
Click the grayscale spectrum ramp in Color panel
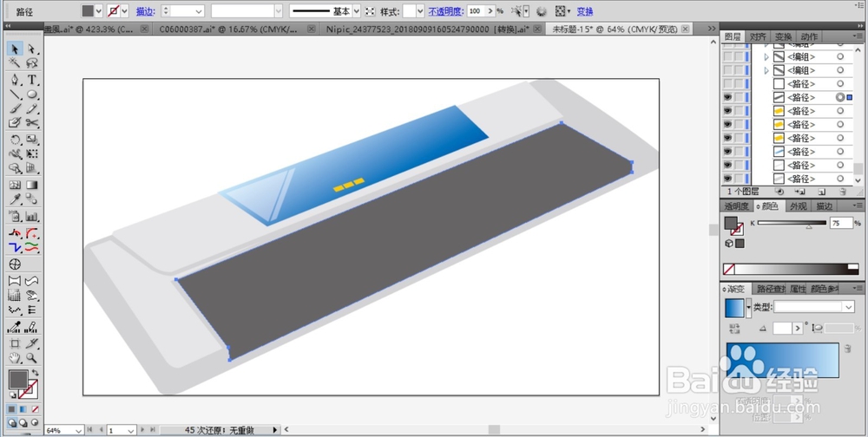click(791, 269)
